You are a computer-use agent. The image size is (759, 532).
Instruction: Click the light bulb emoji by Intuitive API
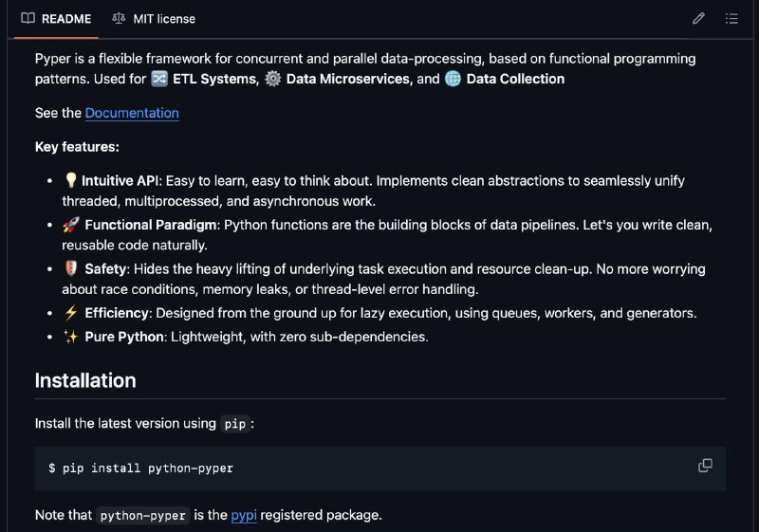[x=70, y=180]
